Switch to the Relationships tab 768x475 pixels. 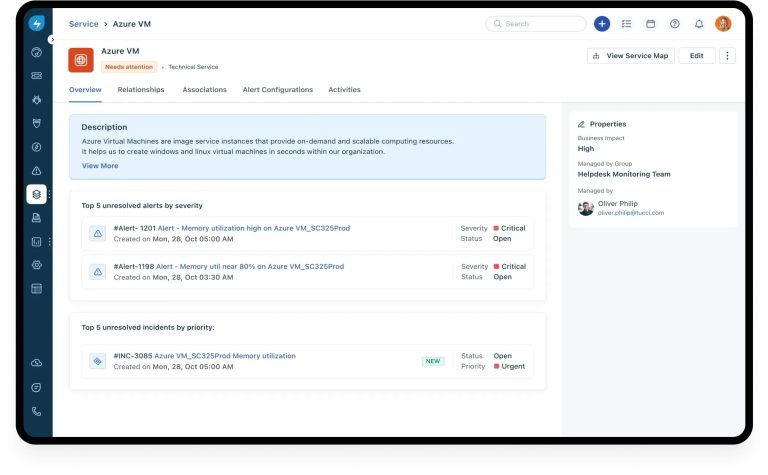pyautogui.click(x=141, y=90)
